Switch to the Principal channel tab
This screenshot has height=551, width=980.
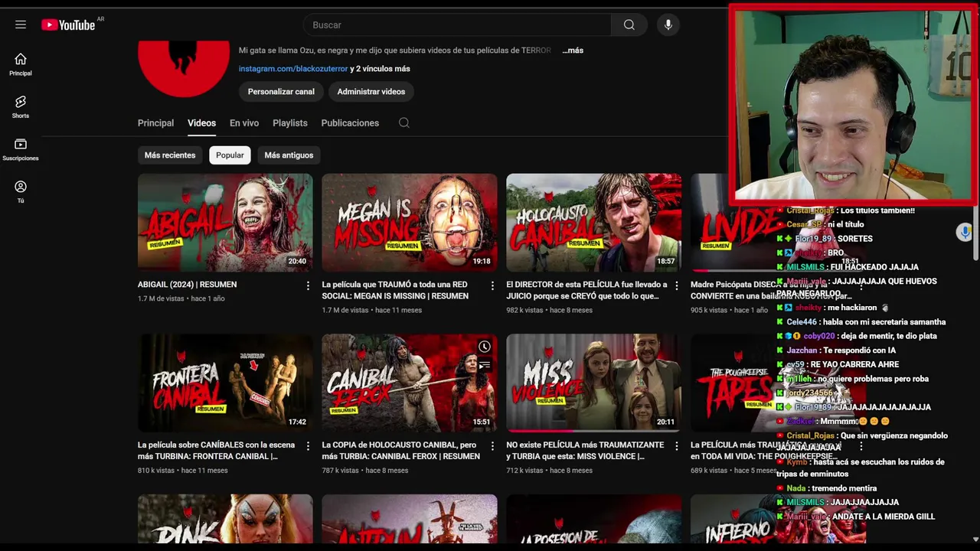(x=155, y=123)
